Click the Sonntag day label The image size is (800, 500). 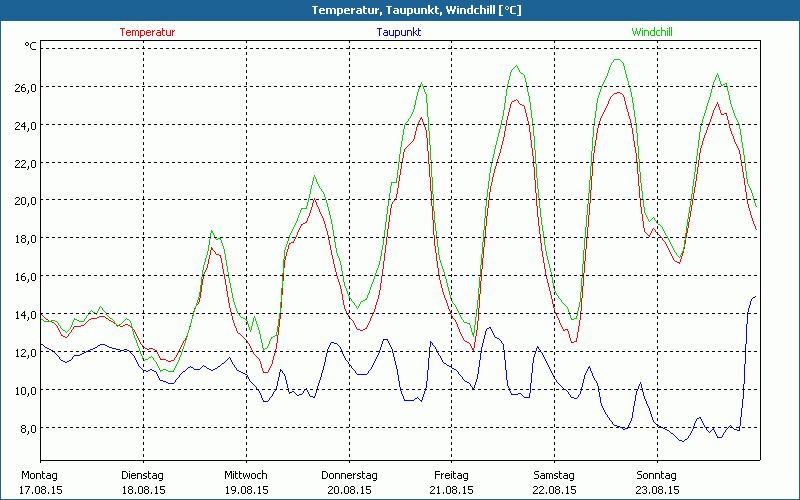pos(657,476)
